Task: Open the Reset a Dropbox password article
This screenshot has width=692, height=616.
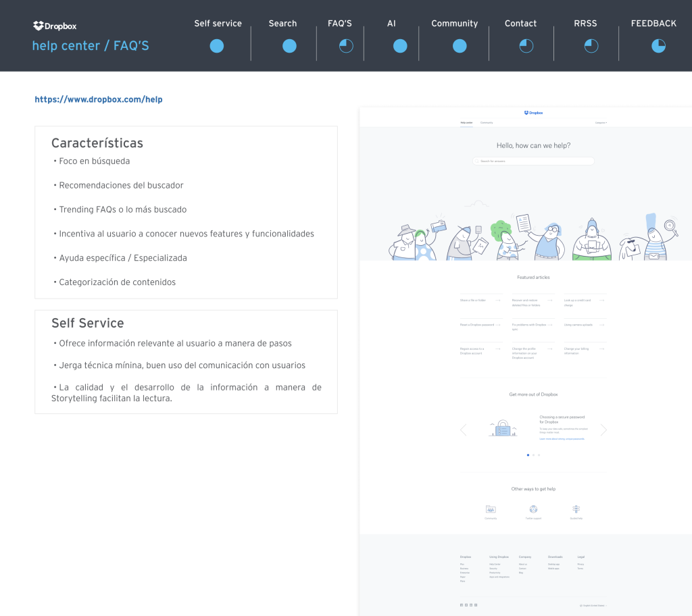Action: pyautogui.click(x=477, y=325)
